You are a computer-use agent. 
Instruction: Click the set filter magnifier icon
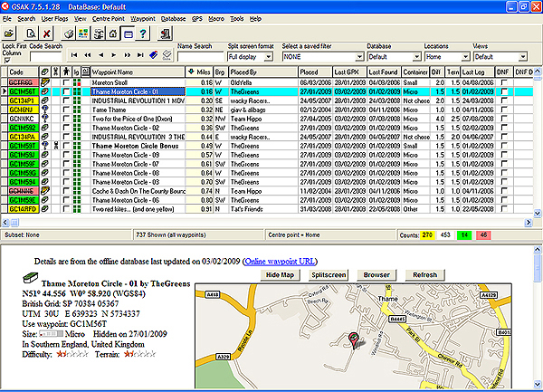31,33
